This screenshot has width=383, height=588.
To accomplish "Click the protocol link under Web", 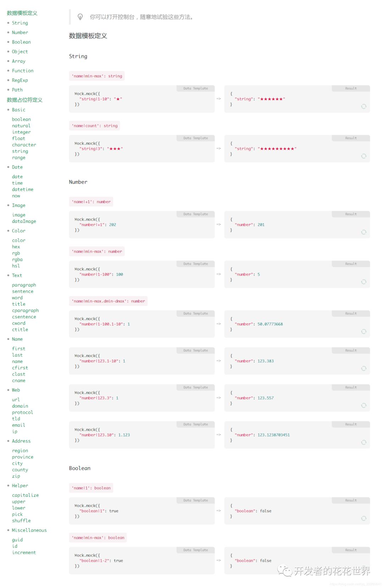I will pyautogui.click(x=22, y=413).
